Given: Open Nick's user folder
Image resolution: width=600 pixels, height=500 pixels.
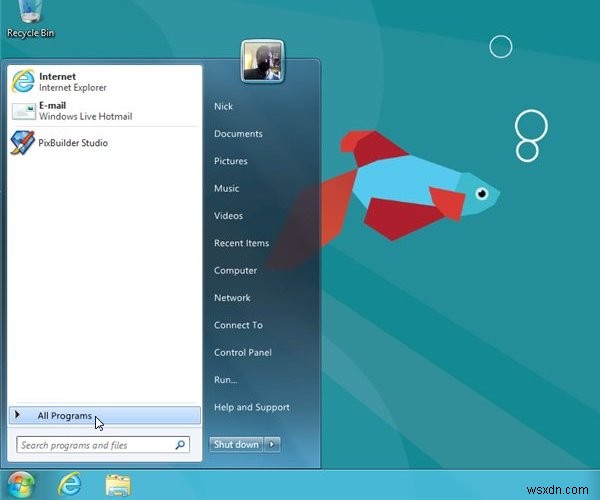Looking at the screenshot, I should pyautogui.click(x=223, y=106).
